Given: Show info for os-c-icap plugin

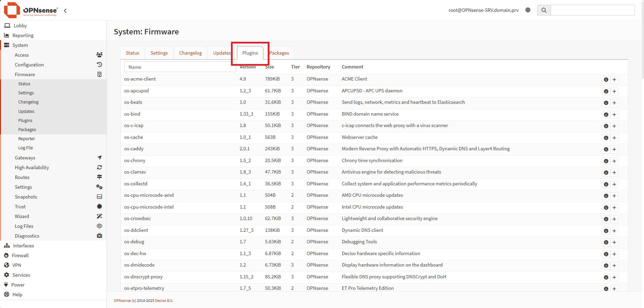Looking at the screenshot, I should coord(606,126).
